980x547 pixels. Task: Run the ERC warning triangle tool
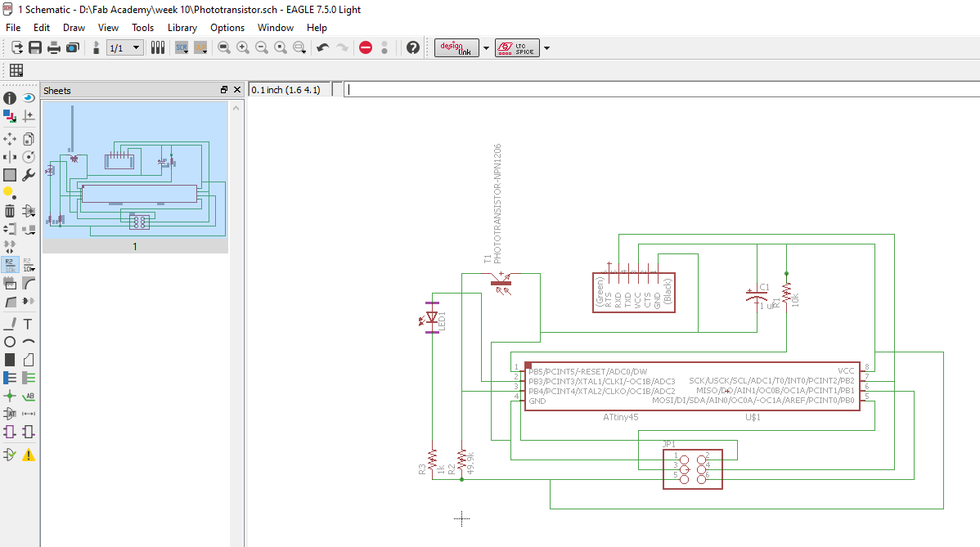pos(29,455)
